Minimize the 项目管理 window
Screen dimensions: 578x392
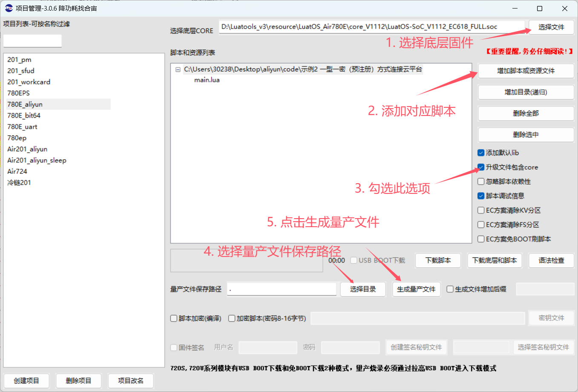pos(515,9)
